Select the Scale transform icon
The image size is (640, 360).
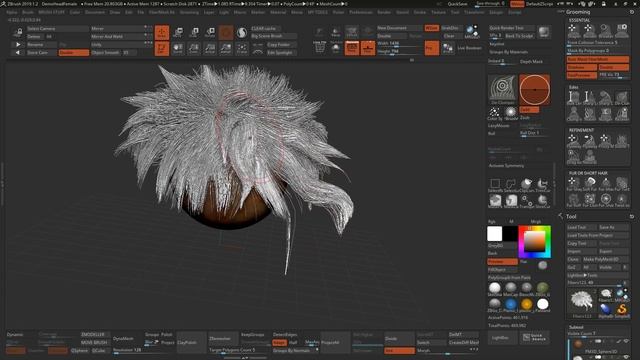pos(194,33)
